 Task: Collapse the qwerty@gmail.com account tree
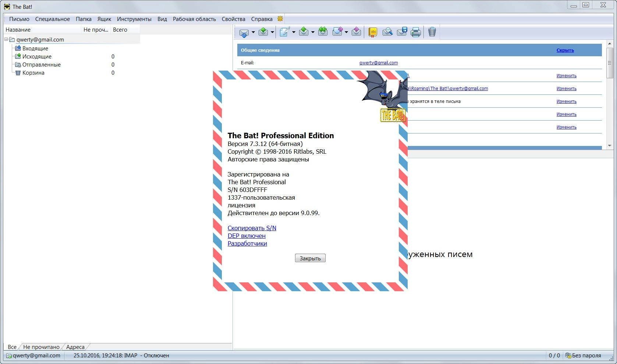click(x=6, y=39)
